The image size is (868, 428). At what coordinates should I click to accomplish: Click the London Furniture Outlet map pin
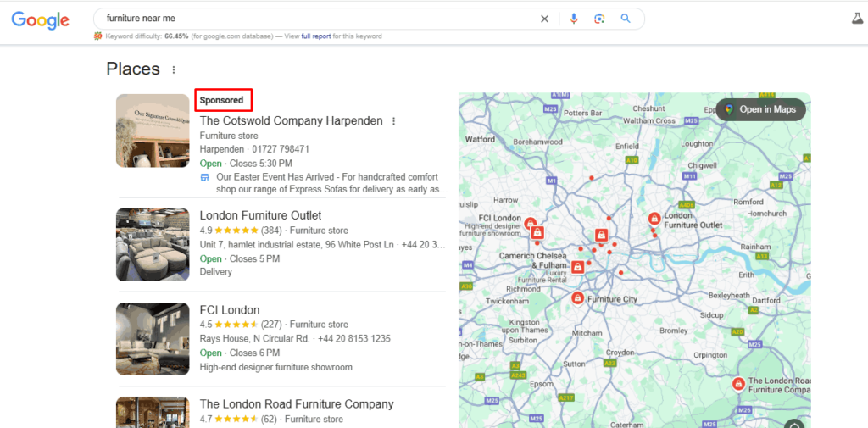point(654,218)
